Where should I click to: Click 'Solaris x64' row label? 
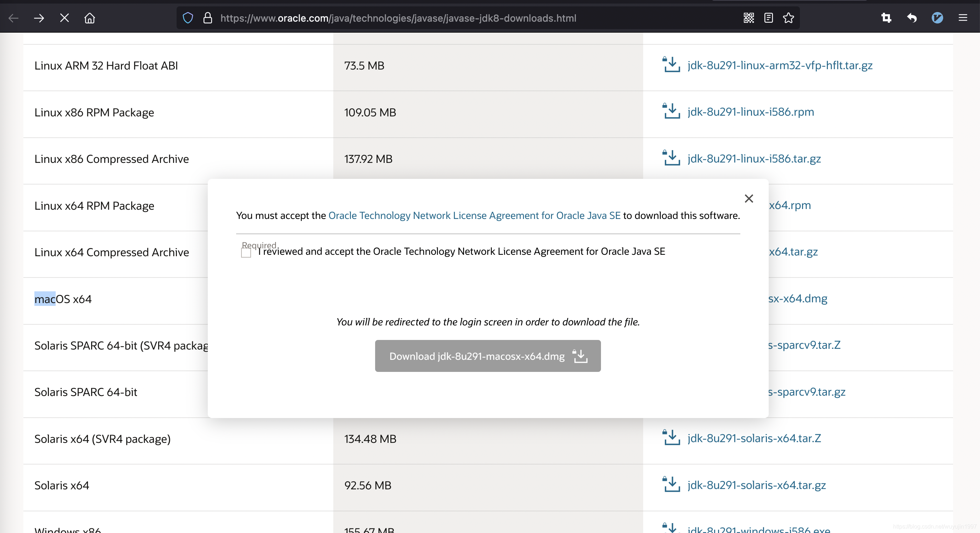click(62, 485)
